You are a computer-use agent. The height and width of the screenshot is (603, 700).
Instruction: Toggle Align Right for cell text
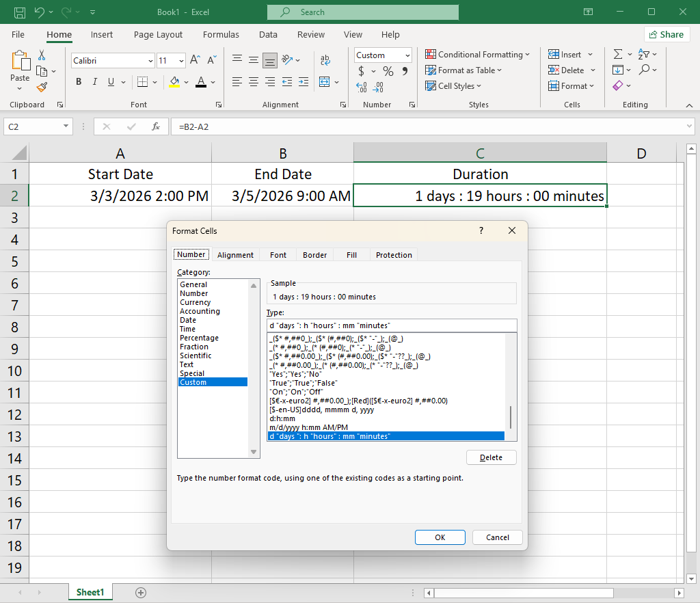269,81
